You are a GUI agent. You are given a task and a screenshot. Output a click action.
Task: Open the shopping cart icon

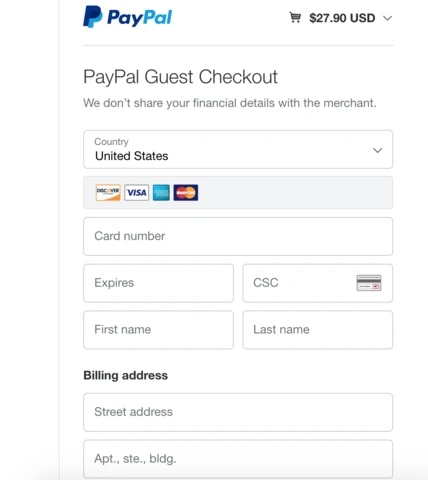pyautogui.click(x=295, y=17)
